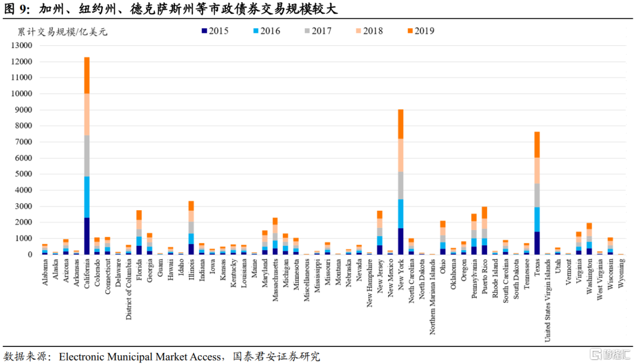Click the Illinois bar in the chart
634x364 pixels.
tap(191, 228)
